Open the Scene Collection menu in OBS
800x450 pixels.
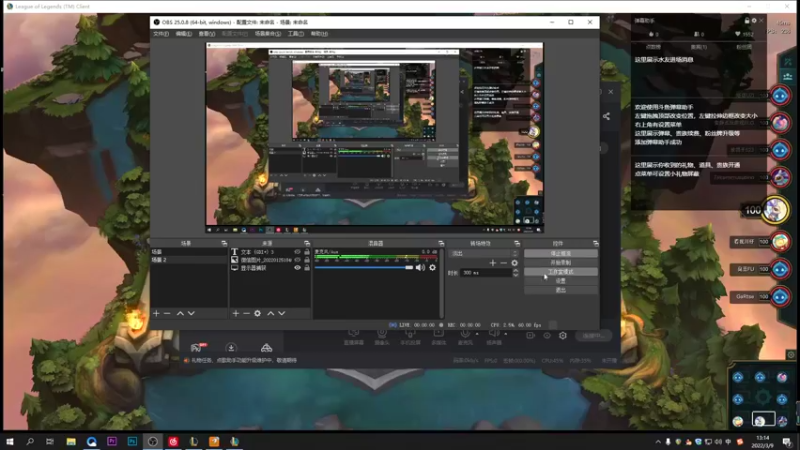[x=268, y=34]
